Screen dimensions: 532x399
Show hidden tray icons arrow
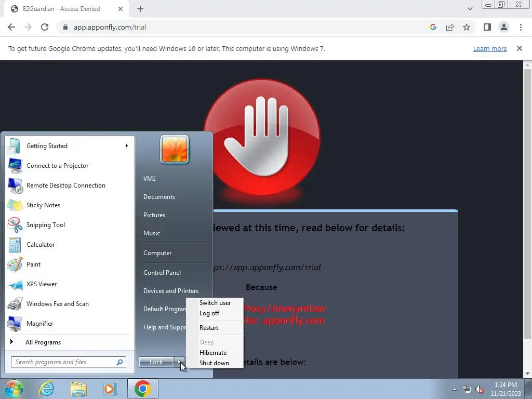coord(454,390)
